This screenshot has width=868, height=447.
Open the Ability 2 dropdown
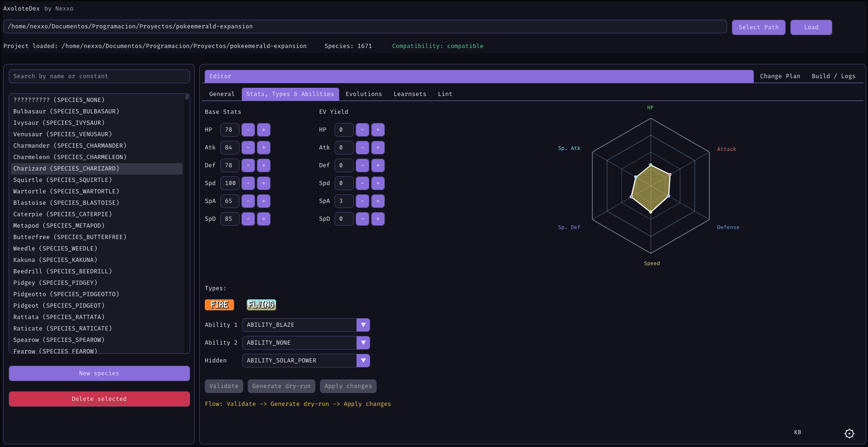pyautogui.click(x=306, y=343)
